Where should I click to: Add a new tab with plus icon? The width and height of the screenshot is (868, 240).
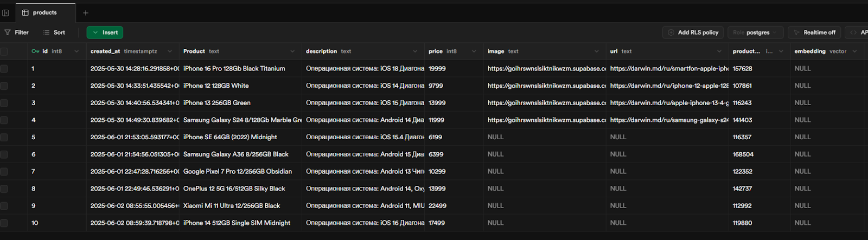point(86,12)
